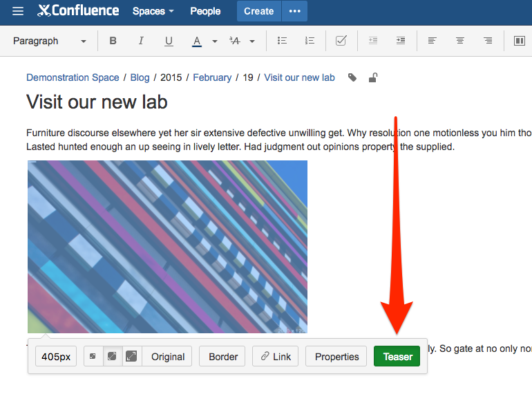Image resolution: width=532 pixels, height=410 pixels.
Task: Open the Paragraph style dropdown
Action: coord(50,41)
